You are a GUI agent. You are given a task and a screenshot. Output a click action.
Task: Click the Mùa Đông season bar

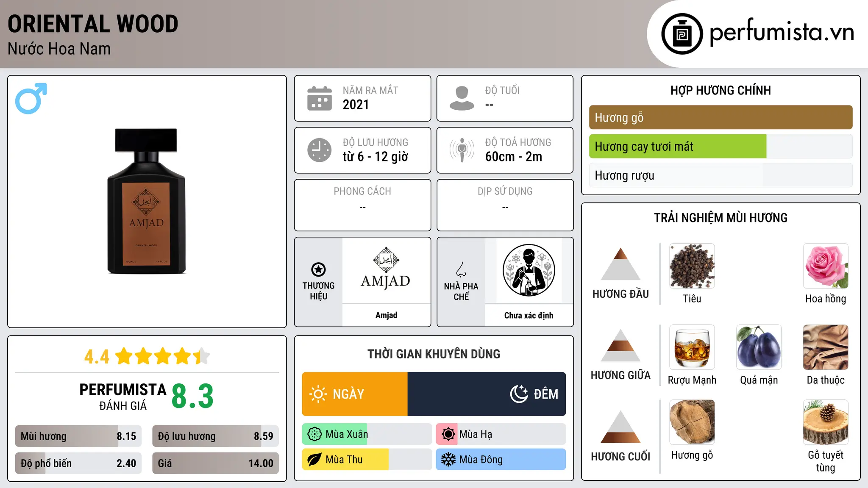coord(501,460)
